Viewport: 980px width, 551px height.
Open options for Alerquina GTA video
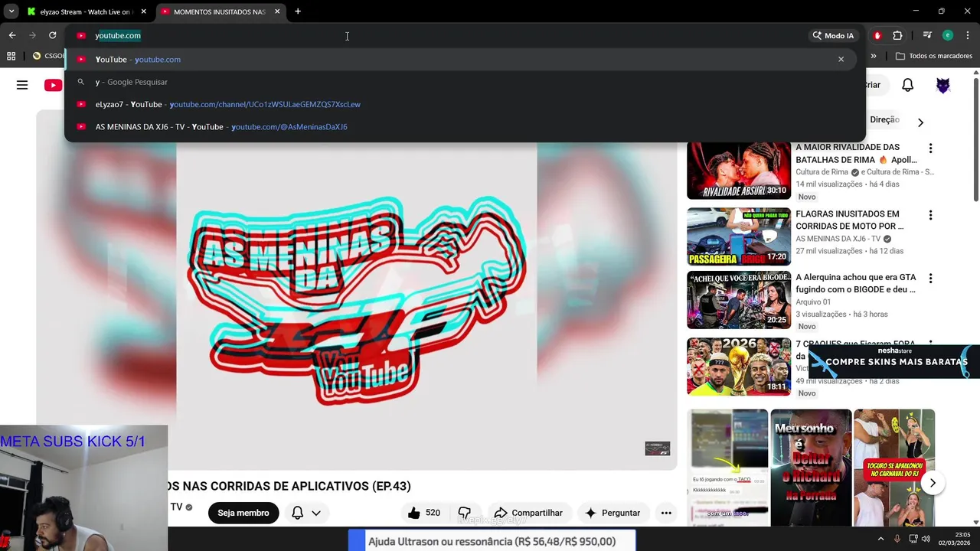930,279
